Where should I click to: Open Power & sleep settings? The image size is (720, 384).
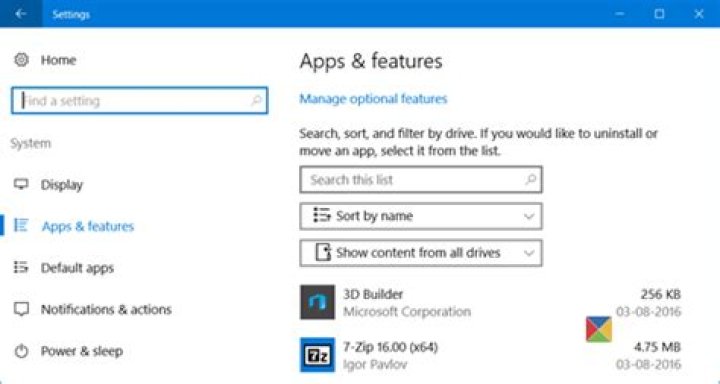(82, 351)
